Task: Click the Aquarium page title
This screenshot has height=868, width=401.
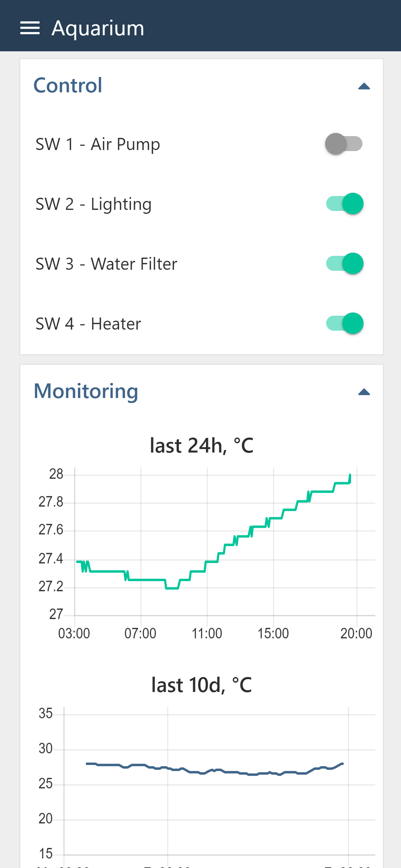Action: pyautogui.click(x=98, y=28)
